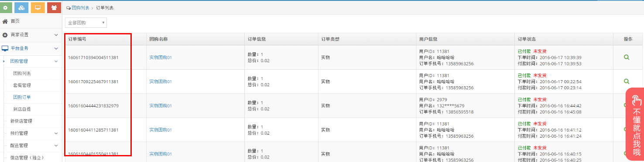Click the orange monitor shortcut icon
644x162 pixels.
[38, 7]
